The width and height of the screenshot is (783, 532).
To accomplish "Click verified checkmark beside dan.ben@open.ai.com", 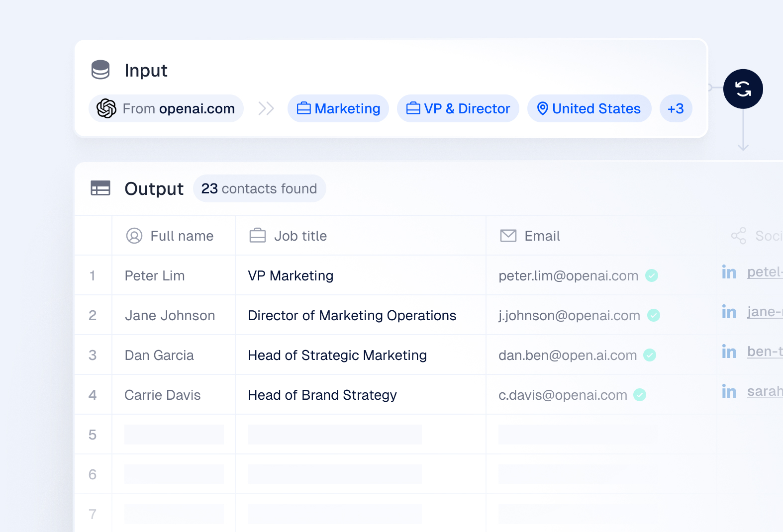I will pyautogui.click(x=650, y=355).
